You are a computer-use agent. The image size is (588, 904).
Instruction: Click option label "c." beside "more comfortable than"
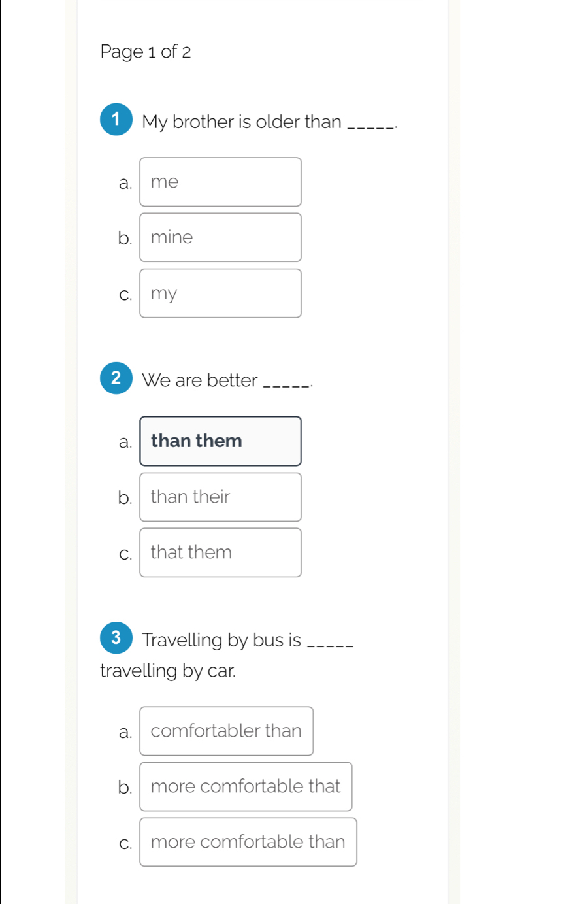[x=125, y=844]
